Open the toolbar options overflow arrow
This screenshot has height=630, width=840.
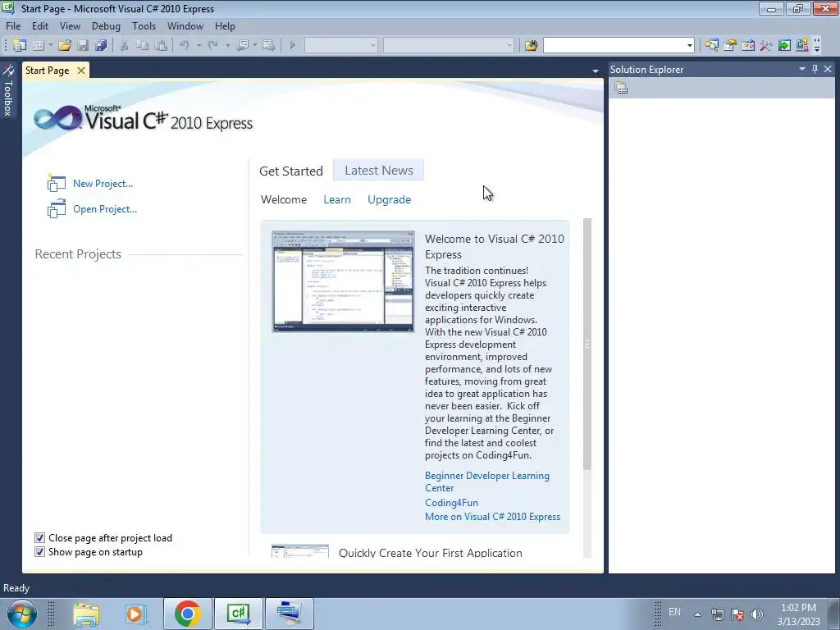tap(817, 46)
